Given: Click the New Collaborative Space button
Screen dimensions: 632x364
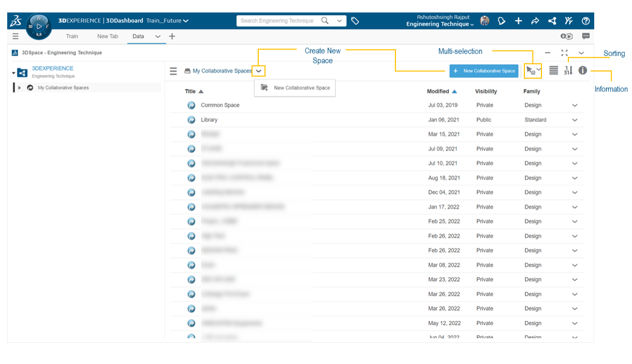Looking at the screenshot, I should pos(484,71).
